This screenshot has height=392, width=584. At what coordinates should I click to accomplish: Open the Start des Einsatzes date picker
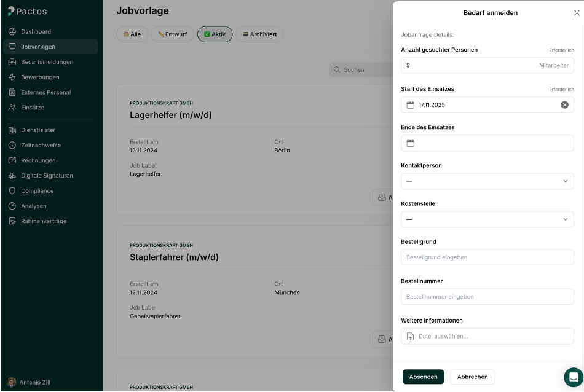(411, 104)
